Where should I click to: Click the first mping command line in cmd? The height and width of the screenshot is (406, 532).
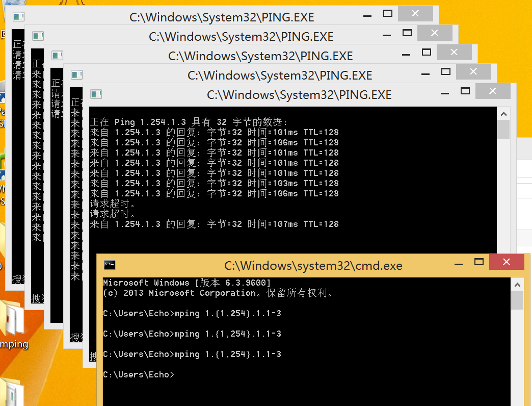(192, 313)
